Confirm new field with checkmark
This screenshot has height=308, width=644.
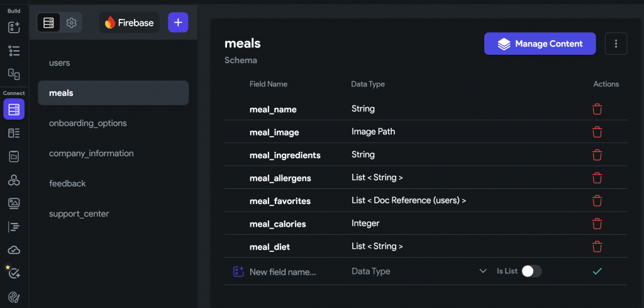click(x=597, y=271)
